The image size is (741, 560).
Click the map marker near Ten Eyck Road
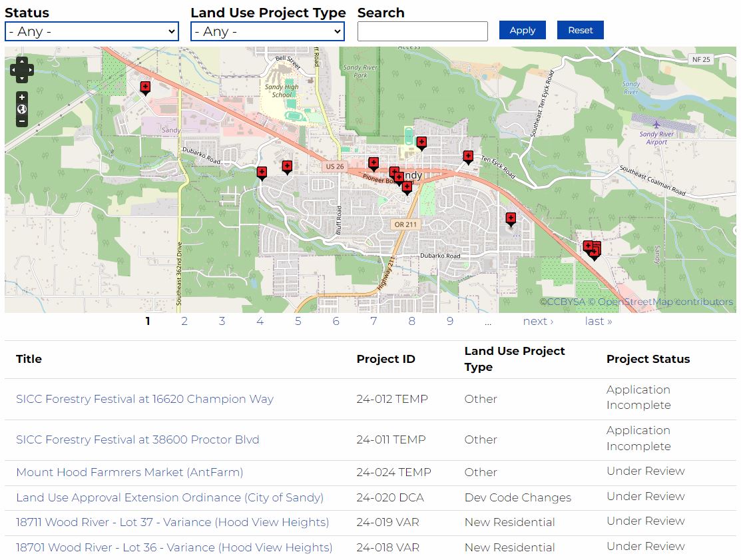468,156
